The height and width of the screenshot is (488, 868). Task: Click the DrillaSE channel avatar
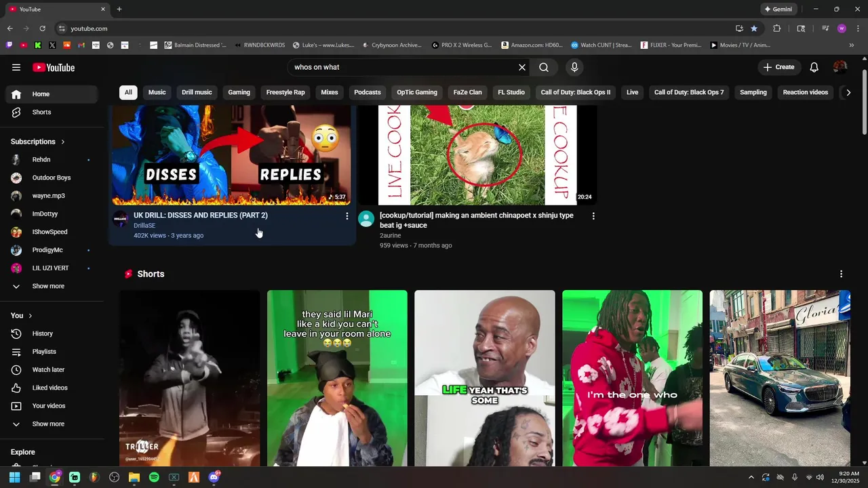pyautogui.click(x=120, y=219)
